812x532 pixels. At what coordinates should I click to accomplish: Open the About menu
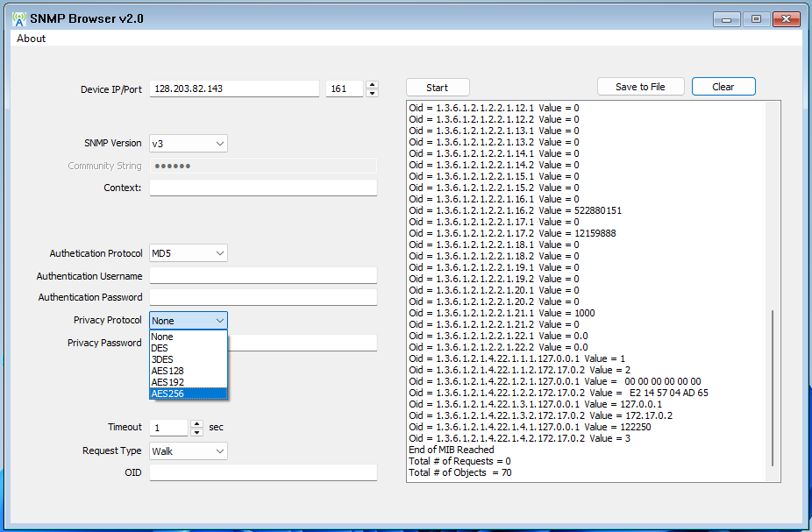point(30,39)
